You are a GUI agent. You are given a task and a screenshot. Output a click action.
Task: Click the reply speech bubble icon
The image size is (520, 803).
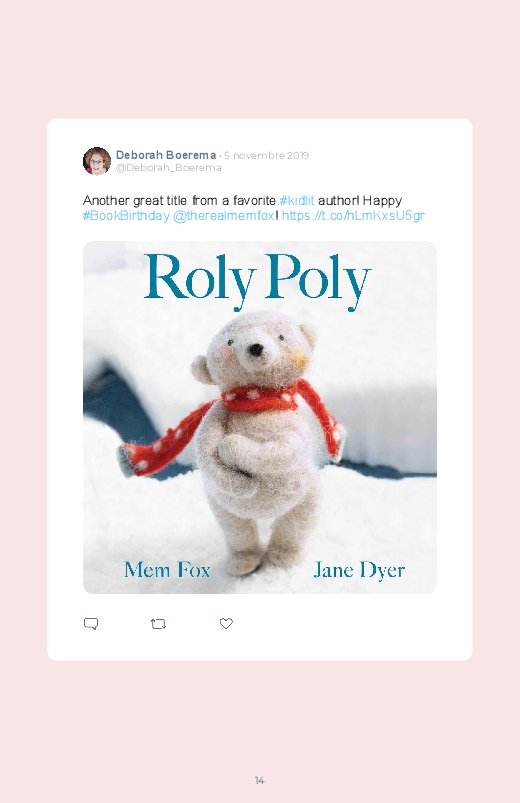pyautogui.click(x=91, y=623)
